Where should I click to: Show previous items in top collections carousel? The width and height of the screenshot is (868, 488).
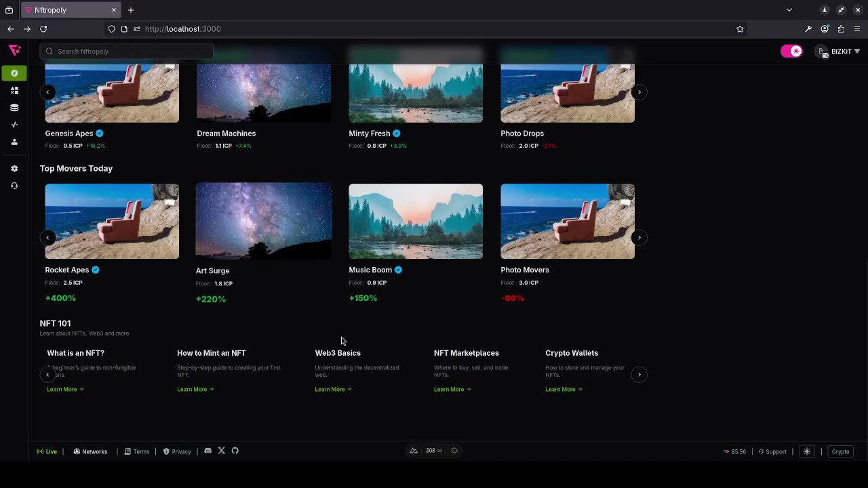tap(47, 92)
